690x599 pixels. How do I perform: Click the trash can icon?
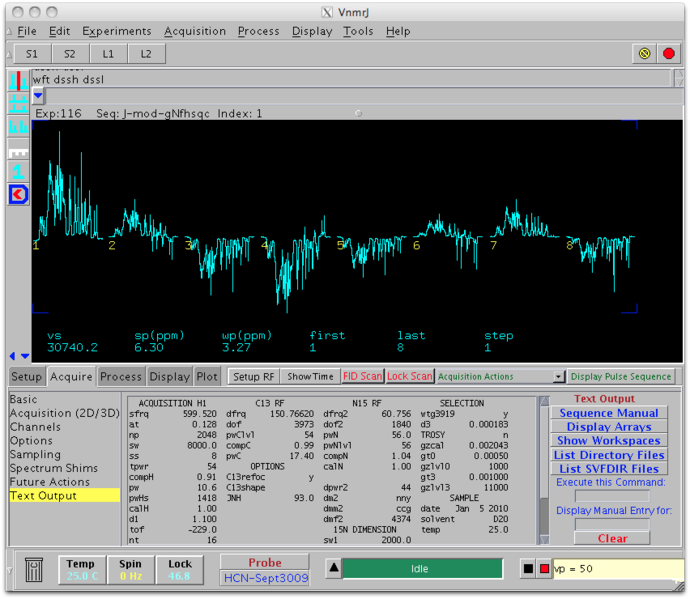[x=35, y=571]
